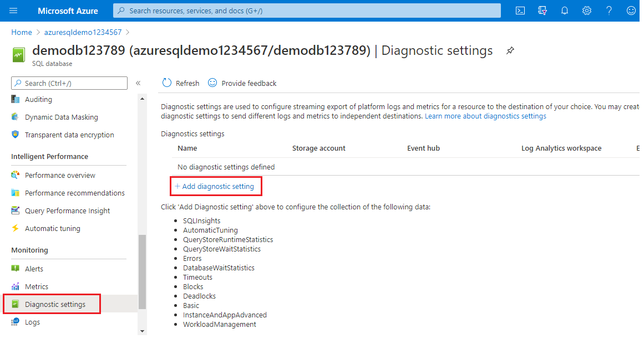Click the SQL database resource icon

(x=18, y=55)
